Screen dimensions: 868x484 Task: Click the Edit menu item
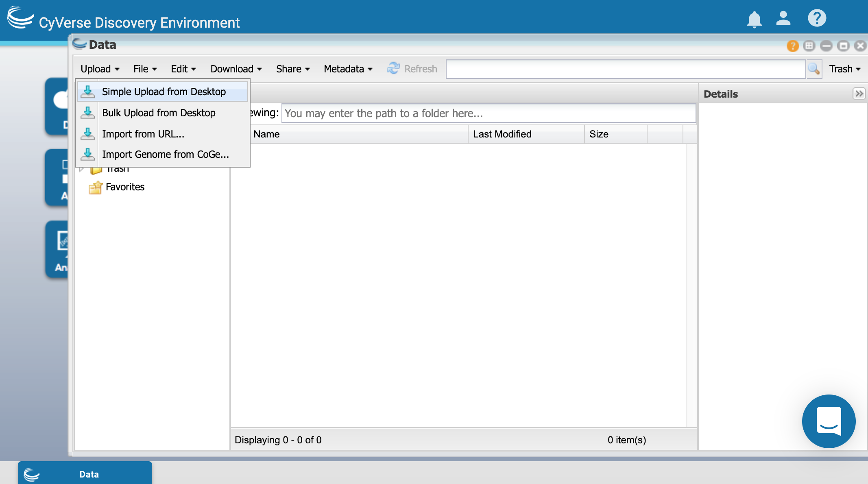click(183, 69)
